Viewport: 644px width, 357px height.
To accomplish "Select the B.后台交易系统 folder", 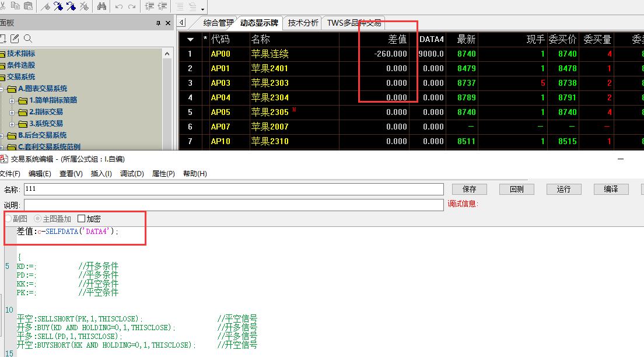I will (x=42, y=135).
